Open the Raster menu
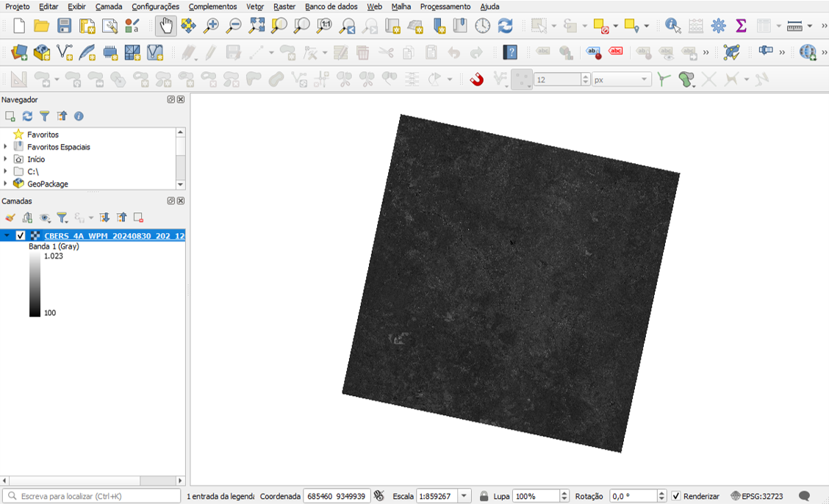The image size is (829, 504). coord(284,7)
